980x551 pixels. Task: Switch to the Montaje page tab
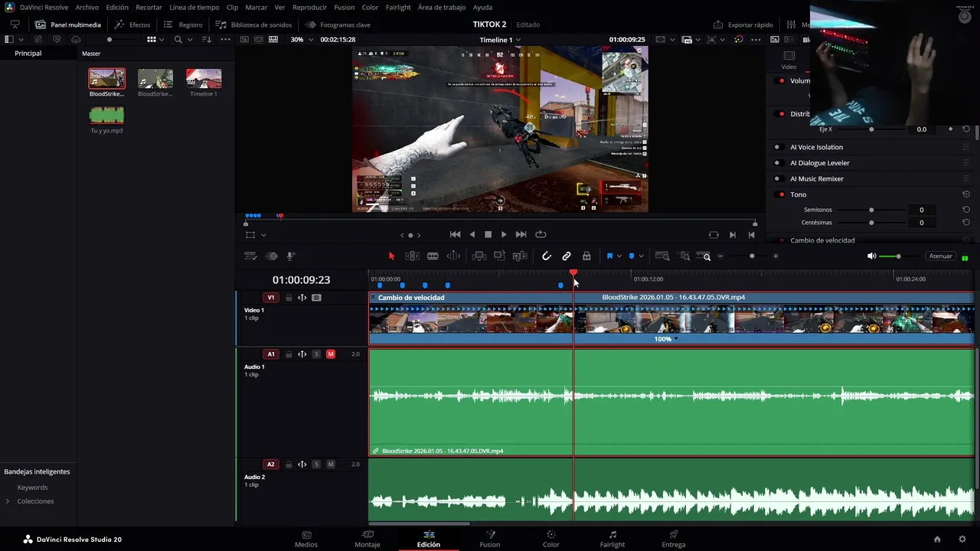(367, 540)
